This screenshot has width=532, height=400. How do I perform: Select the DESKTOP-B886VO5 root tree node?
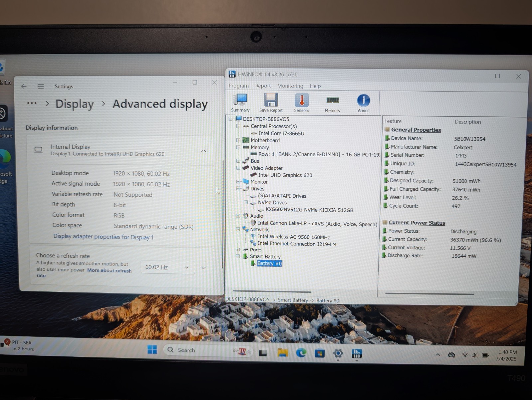[266, 119]
